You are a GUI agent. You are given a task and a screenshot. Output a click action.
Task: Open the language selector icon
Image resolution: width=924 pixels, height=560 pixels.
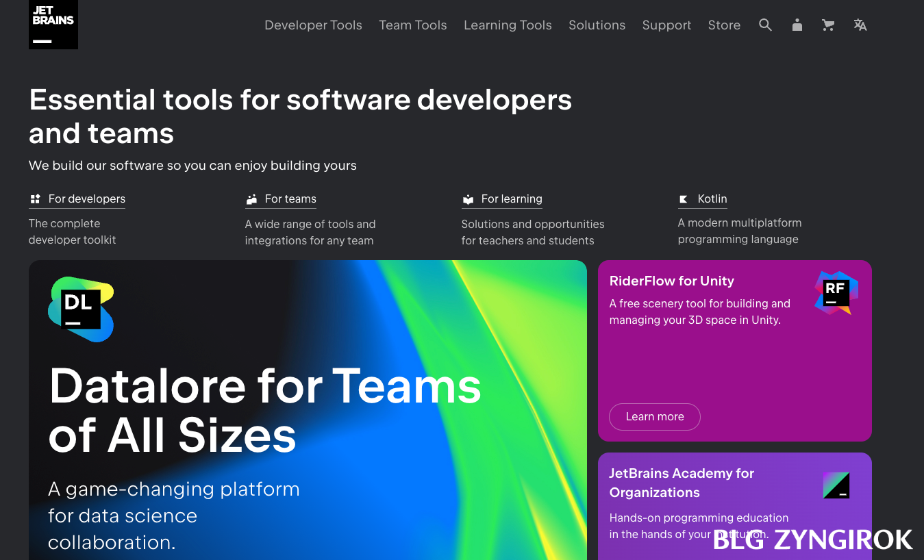click(860, 25)
